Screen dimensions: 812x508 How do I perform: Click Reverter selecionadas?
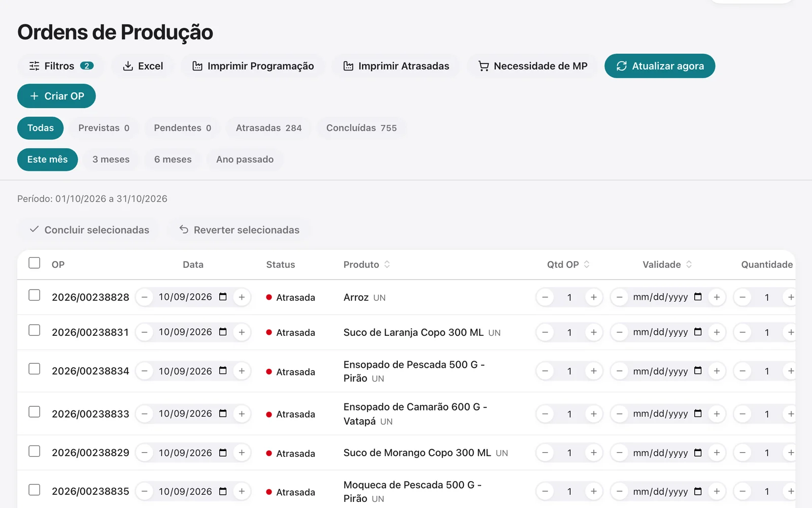239,230
